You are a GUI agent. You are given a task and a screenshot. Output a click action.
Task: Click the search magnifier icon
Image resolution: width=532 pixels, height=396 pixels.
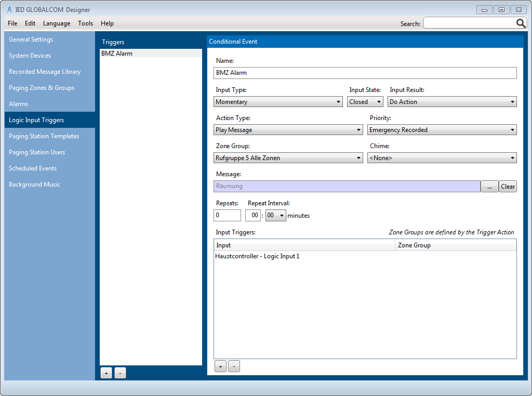coord(521,23)
